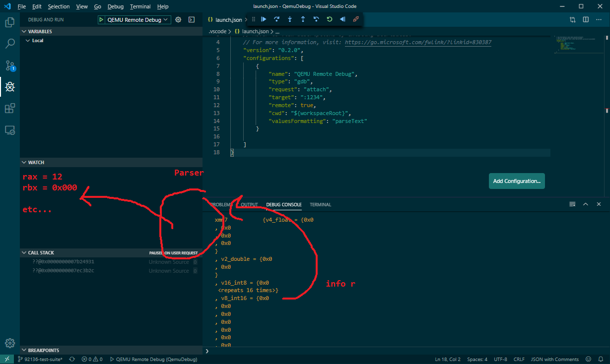Open the Selection menu
610x364 pixels.
(x=59, y=6)
